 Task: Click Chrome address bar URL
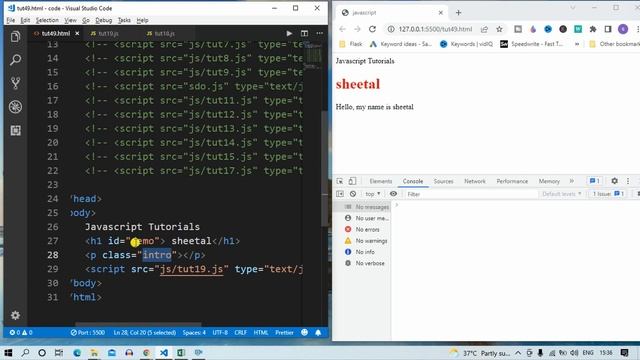(x=435, y=29)
